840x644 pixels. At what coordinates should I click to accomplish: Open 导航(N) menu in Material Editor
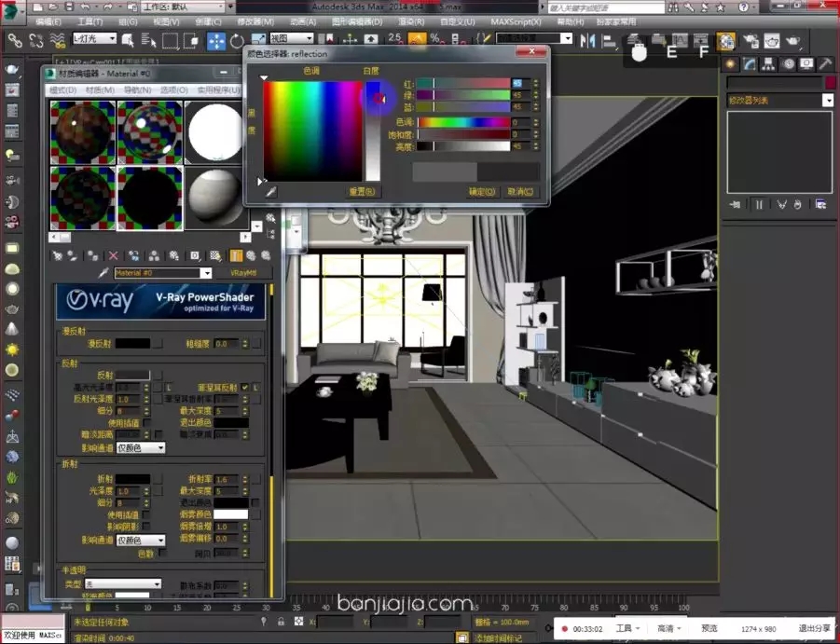pyautogui.click(x=138, y=89)
